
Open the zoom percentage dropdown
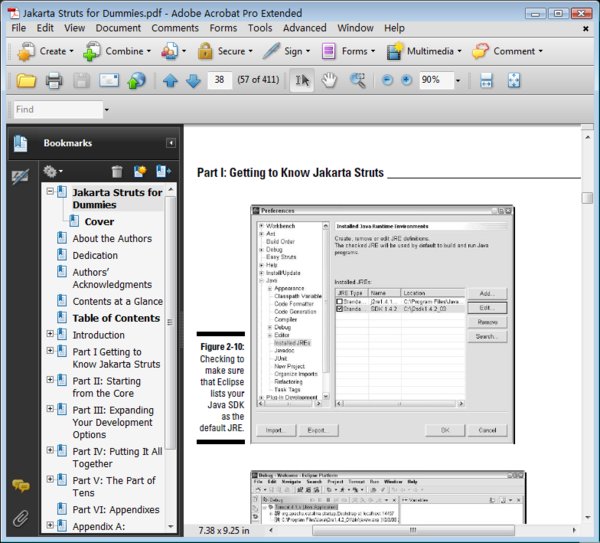(458, 81)
